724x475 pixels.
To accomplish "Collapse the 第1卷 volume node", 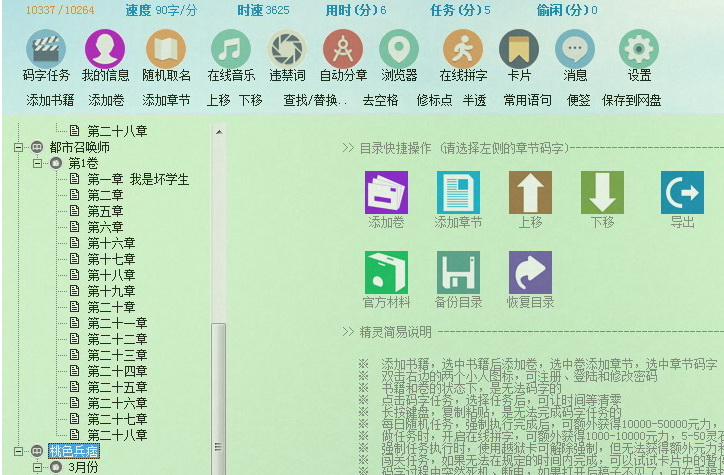I will 37,163.
